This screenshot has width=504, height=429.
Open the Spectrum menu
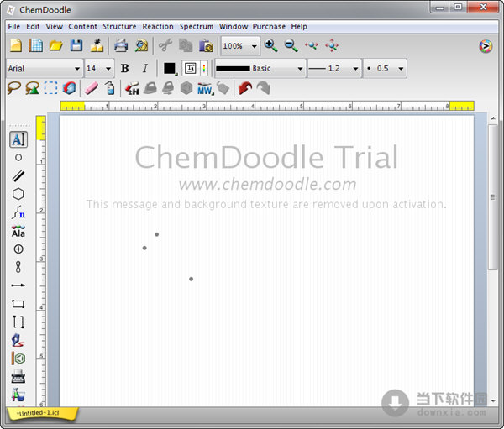pos(197,27)
